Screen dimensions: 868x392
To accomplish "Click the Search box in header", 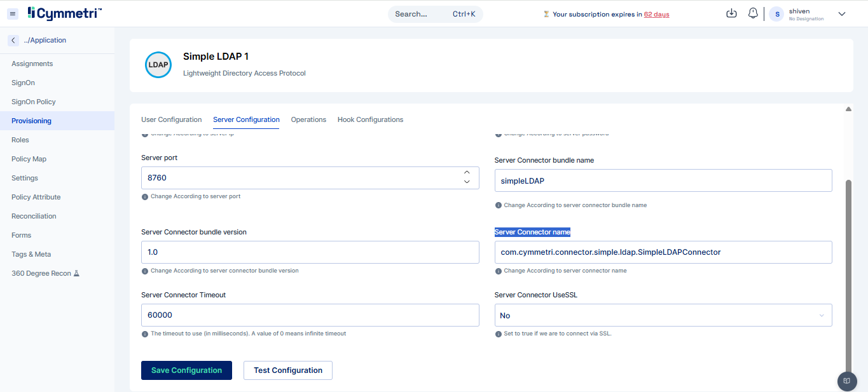I will (436, 14).
